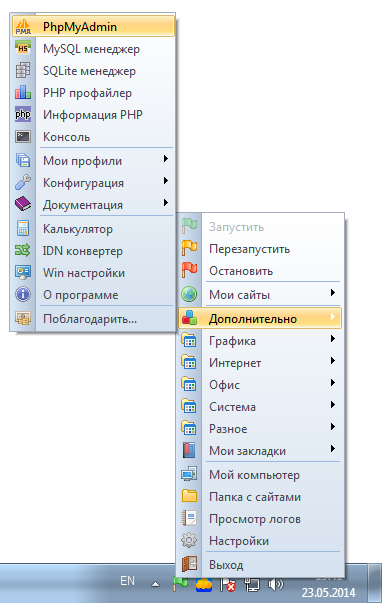Click the Выход door icon
The height and width of the screenshot is (610, 386).
tap(189, 564)
